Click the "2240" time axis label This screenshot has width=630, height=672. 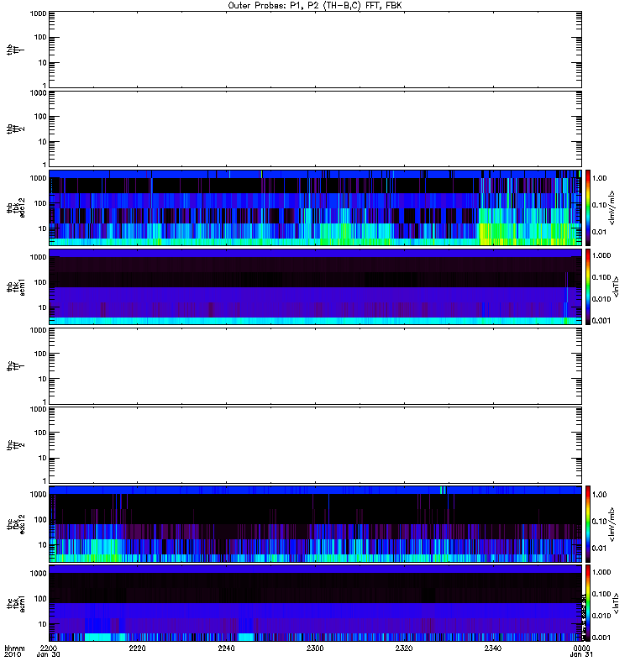click(226, 648)
